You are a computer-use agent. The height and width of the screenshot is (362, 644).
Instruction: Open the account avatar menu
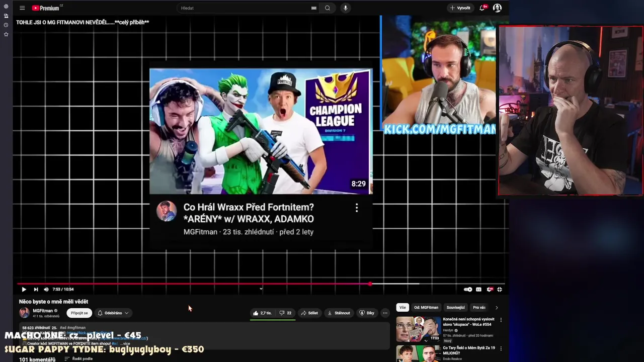(497, 8)
